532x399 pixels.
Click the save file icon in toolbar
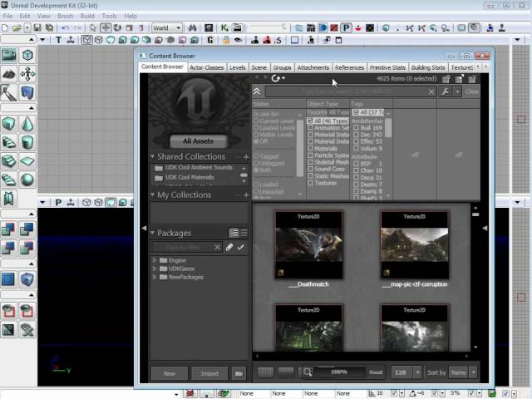[x=37, y=27]
